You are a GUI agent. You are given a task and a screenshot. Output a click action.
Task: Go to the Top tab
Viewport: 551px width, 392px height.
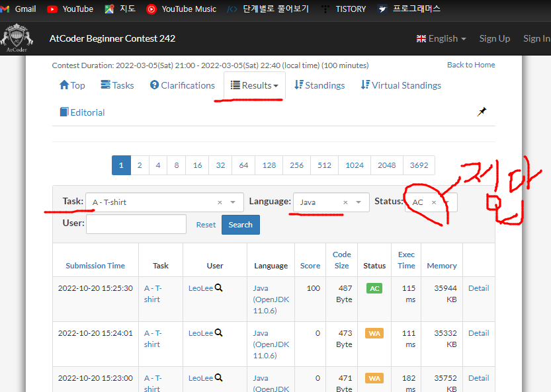(x=72, y=85)
